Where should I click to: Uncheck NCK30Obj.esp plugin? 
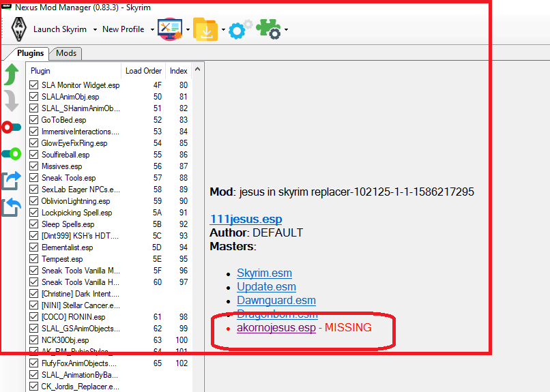click(x=33, y=340)
